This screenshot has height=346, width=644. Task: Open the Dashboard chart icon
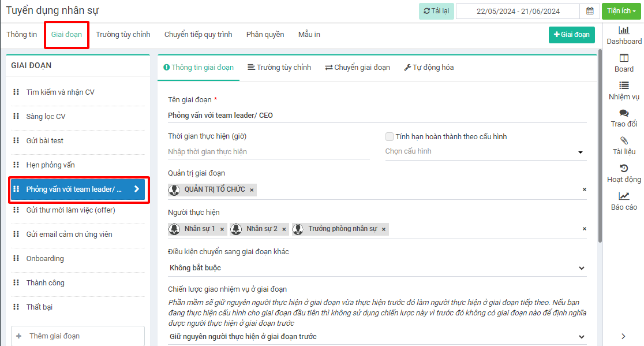coord(624,30)
